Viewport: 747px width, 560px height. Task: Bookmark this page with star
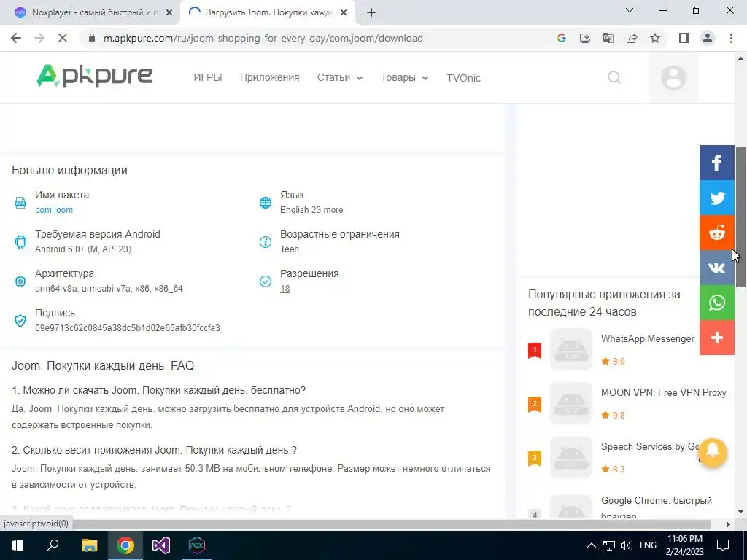tap(655, 38)
